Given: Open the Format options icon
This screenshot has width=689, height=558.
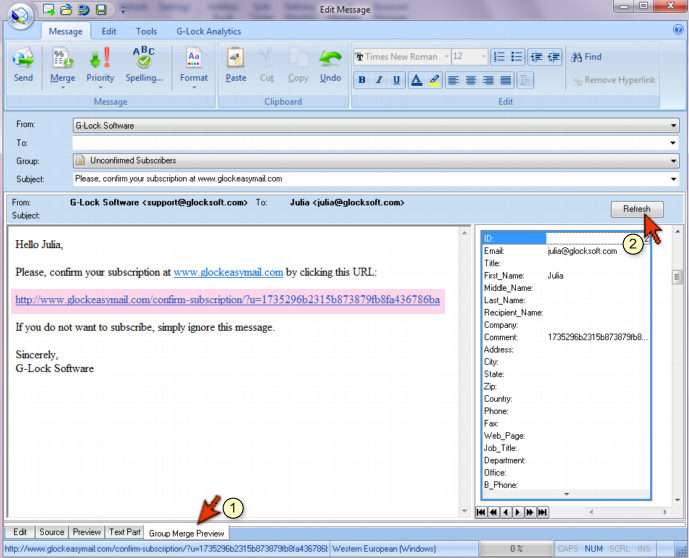Looking at the screenshot, I should point(193,66).
